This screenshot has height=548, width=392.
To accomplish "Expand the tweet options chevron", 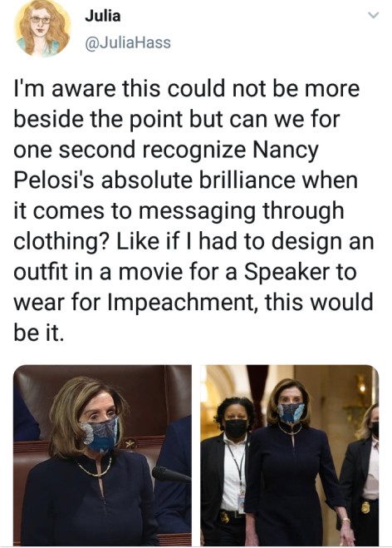I will click(x=374, y=15).
